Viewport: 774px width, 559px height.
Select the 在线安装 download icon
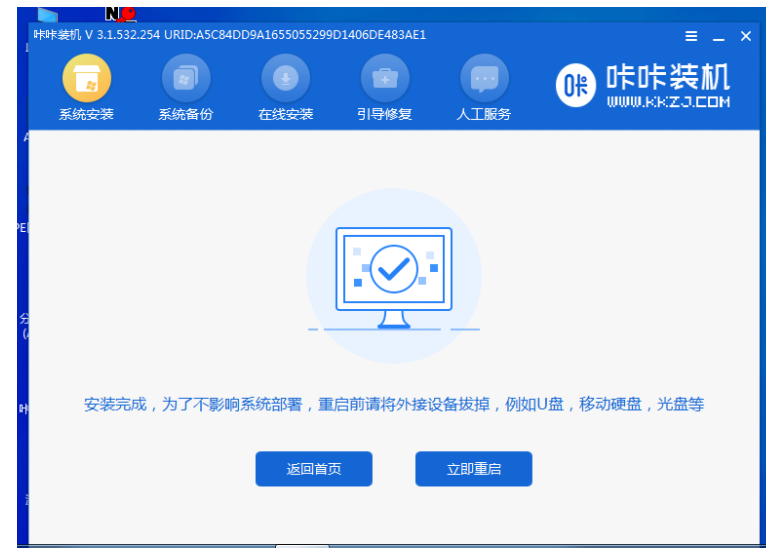(286, 79)
